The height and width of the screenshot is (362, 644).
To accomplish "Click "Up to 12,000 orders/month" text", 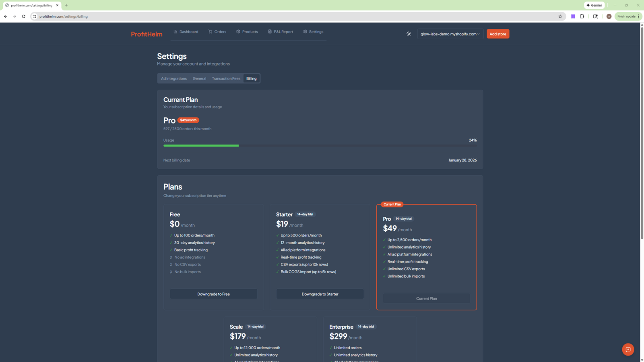I will coord(257,348).
